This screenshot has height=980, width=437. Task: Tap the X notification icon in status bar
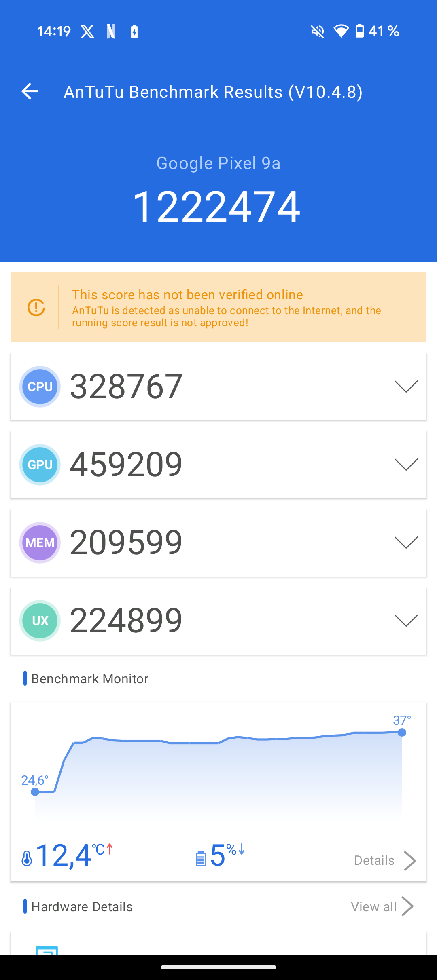point(87,32)
